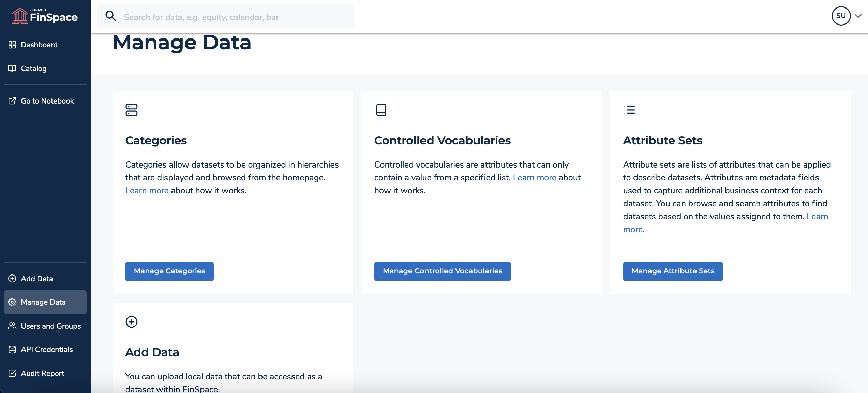Click the Amazon FinSpace logo

pos(44,15)
